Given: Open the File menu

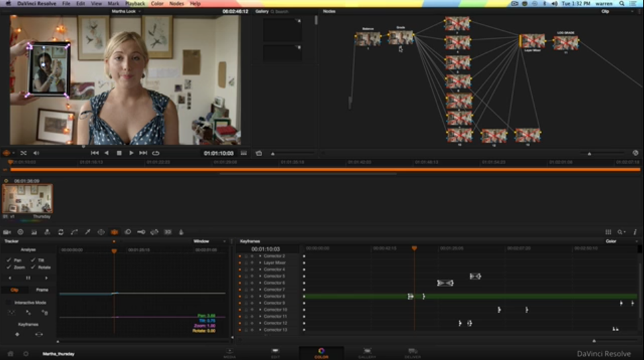Looking at the screenshot, I should coord(66,3).
